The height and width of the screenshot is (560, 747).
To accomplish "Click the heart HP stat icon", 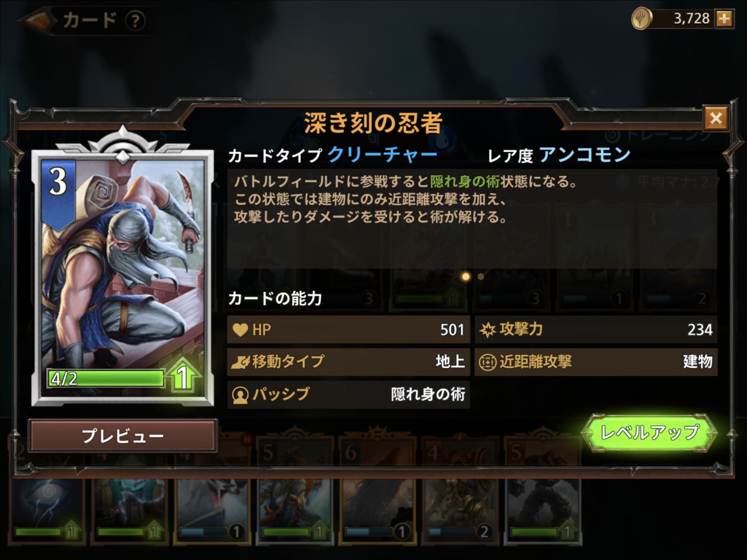I will click(x=240, y=330).
